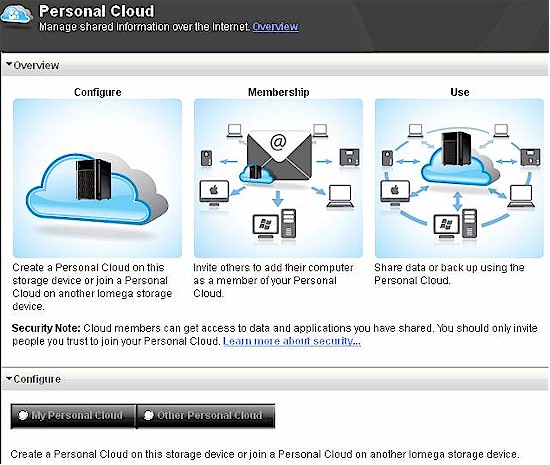The width and height of the screenshot is (550, 465).
Task: Click the Windows PC icon in Use image
Action: coord(455,224)
